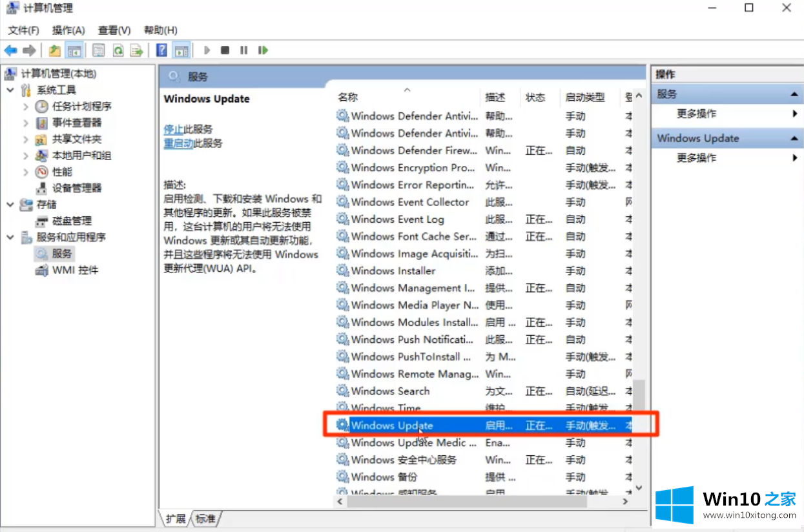Click the gray Forward arrow in toolbar
The height and width of the screenshot is (532, 804).
[x=29, y=50]
